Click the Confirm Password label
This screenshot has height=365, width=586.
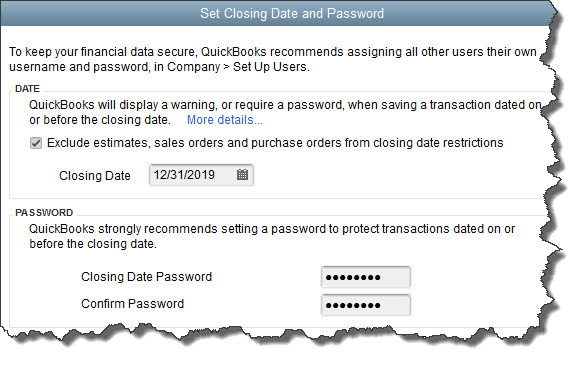(133, 304)
